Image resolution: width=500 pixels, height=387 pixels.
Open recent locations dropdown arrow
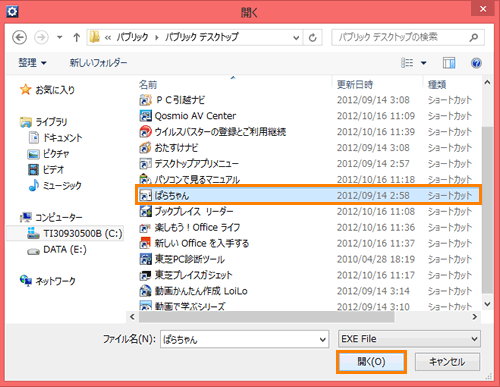(x=60, y=37)
